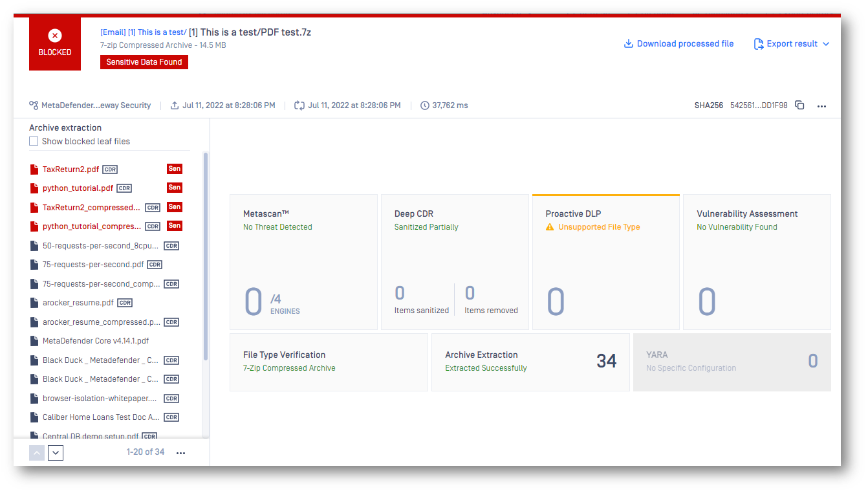This screenshot has width=868, height=493.
Task: Open the Vulnerability Assessment card
Action: [x=757, y=262]
